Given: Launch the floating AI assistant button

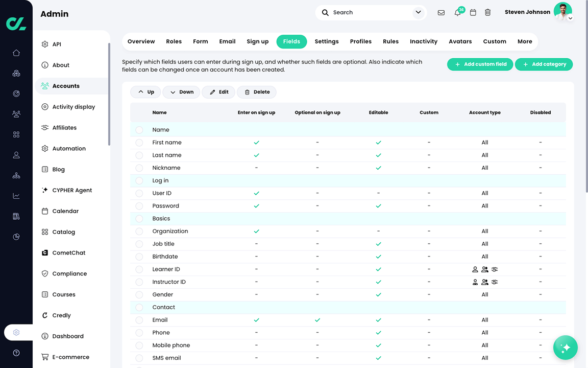Looking at the screenshot, I should tap(565, 348).
